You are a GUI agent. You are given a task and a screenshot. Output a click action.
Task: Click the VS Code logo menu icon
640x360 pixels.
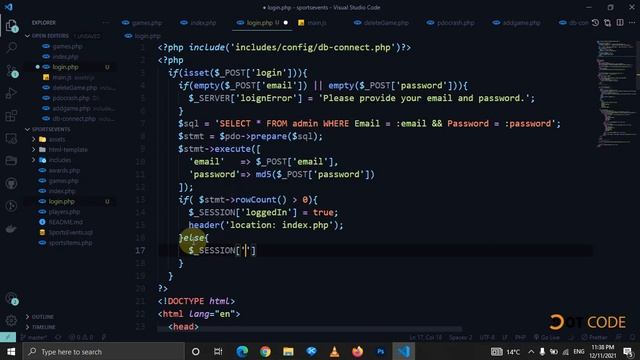pos(8,7)
